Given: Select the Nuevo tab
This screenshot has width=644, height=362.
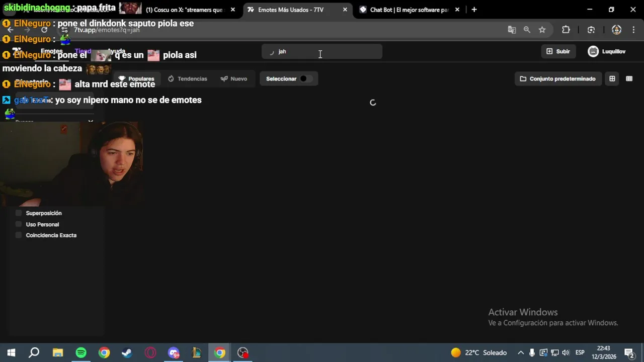Looking at the screenshot, I should tap(234, 78).
